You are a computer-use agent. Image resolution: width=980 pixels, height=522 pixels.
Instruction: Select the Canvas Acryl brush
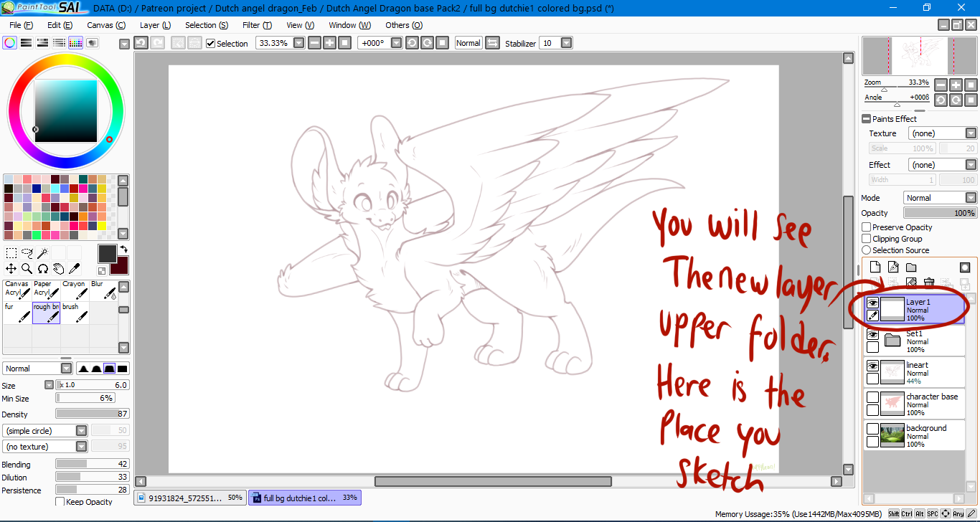tap(17, 290)
